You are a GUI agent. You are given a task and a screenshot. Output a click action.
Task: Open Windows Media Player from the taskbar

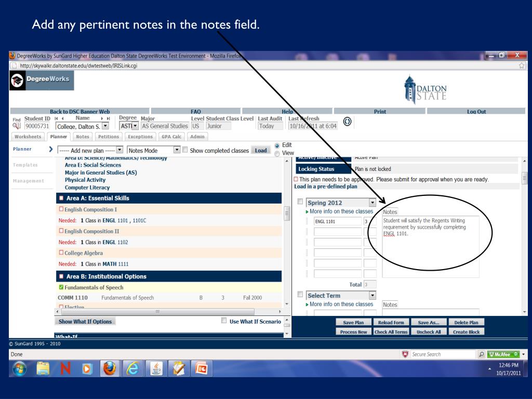coord(87,369)
